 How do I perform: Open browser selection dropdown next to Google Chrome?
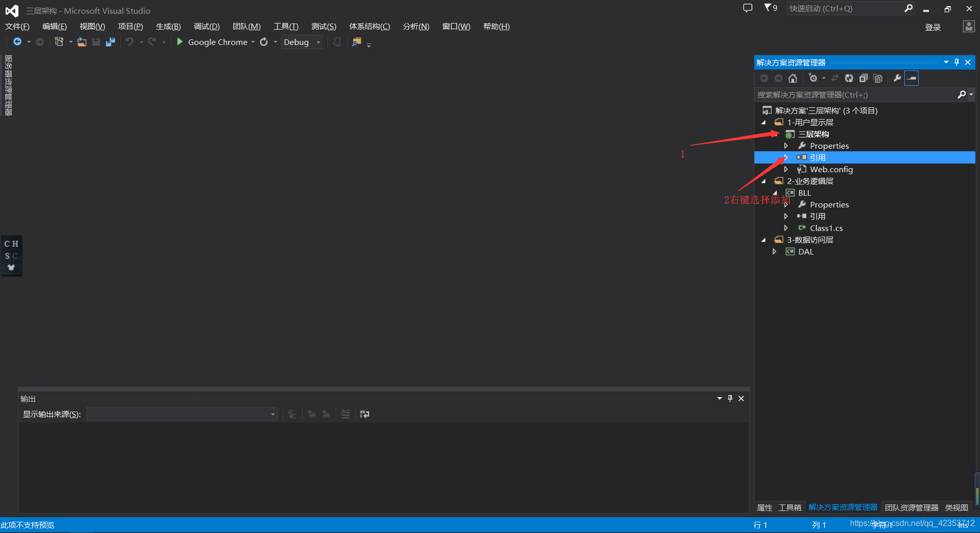(x=253, y=42)
